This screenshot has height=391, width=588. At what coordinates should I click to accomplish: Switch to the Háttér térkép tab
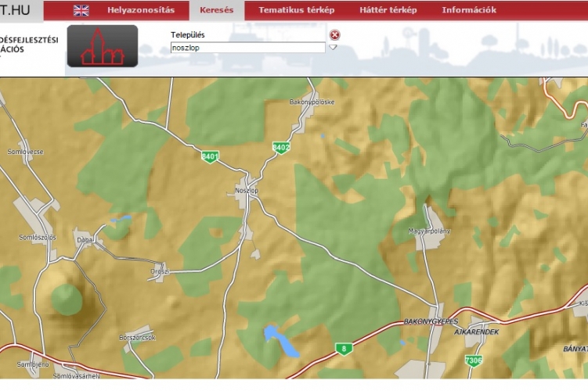tap(388, 10)
